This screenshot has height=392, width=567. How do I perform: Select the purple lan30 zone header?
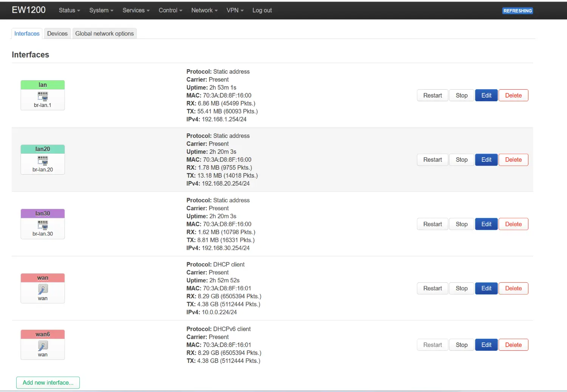click(43, 214)
